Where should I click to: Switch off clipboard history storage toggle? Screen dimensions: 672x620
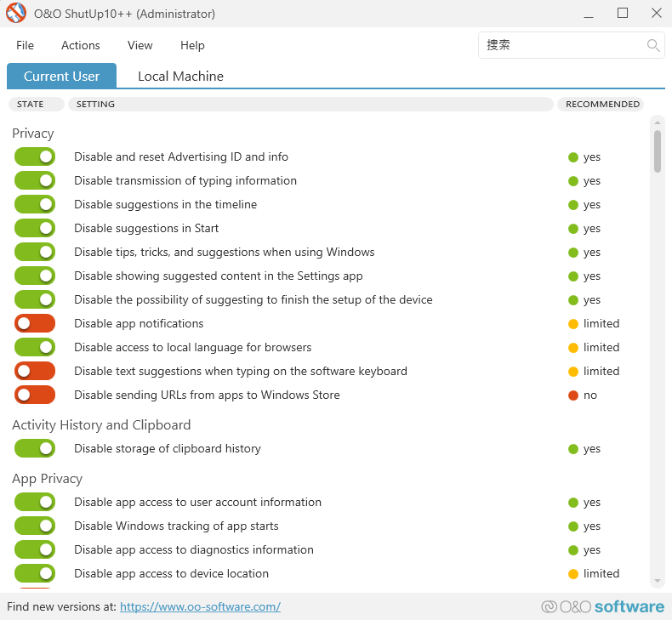point(35,448)
